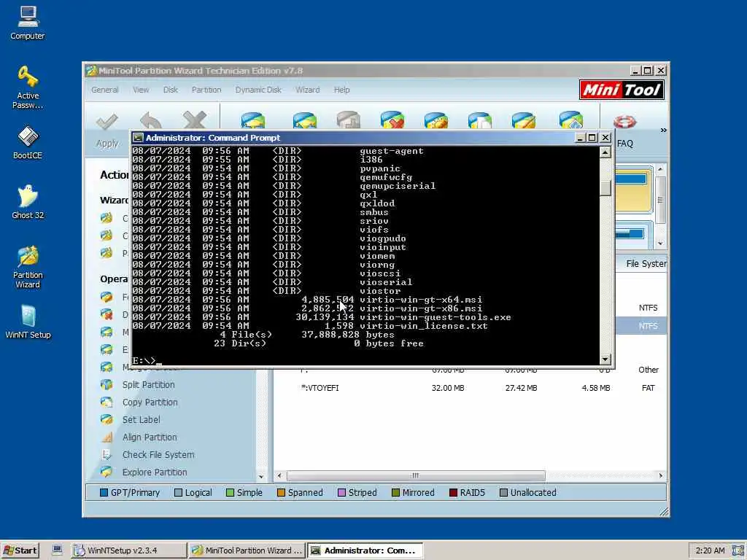
Task: Click the File System column header
Action: tap(645, 264)
